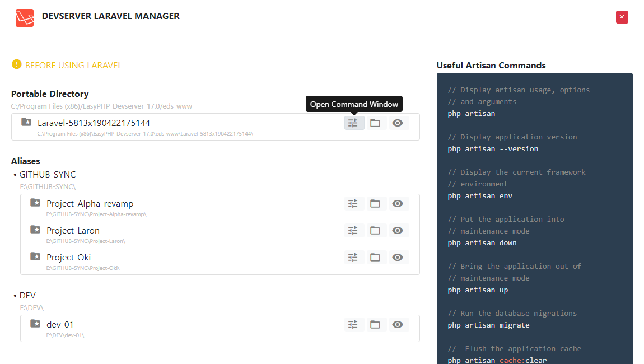This screenshot has height=364, width=644.
Task: Toggle visibility eye for Project-Oki
Action: [x=398, y=257]
